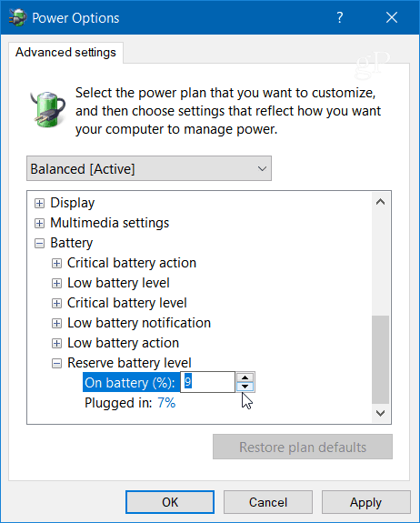420x523 pixels.
Task: Expand Critical battery action
Action: pyautogui.click(x=56, y=263)
